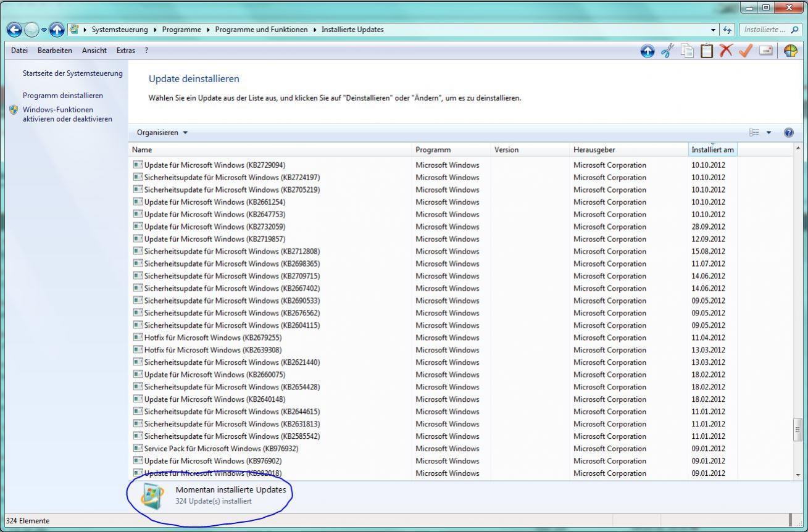This screenshot has width=808, height=532.
Task: Click icon of Update KB2729094 row
Action: (x=138, y=165)
